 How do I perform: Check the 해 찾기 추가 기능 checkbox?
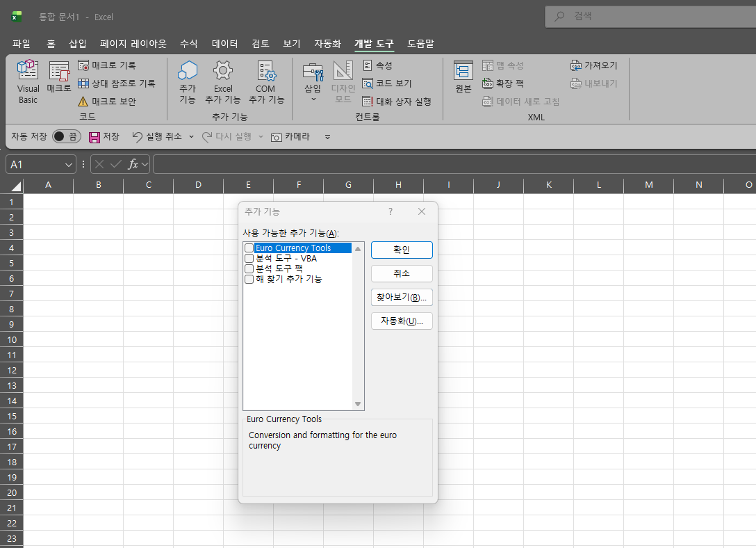coord(249,280)
